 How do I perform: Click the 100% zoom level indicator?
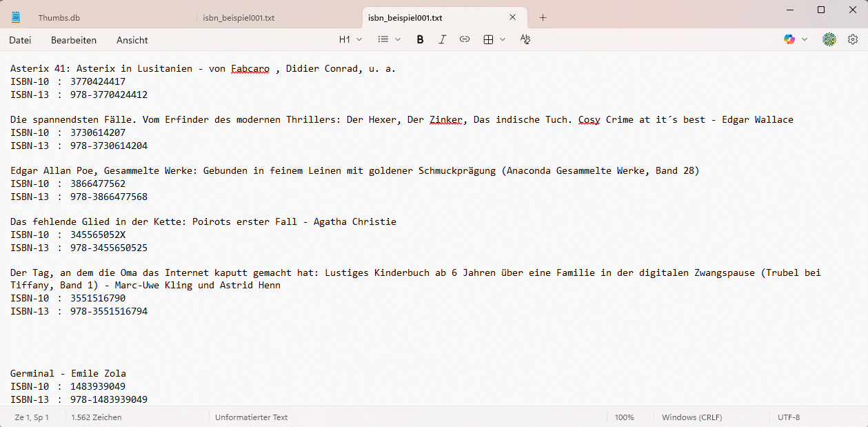click(x=624, y=417)
